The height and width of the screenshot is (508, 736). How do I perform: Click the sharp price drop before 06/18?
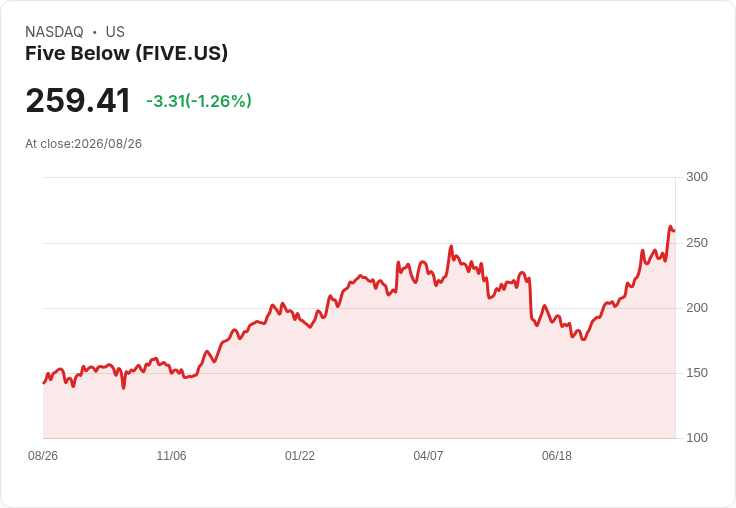click(530, 298)
